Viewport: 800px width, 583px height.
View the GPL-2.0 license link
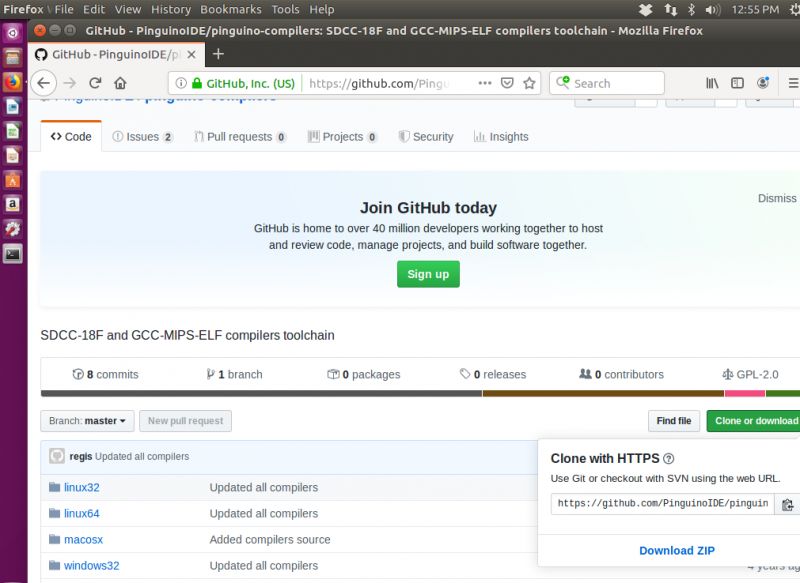pos(751,374)
